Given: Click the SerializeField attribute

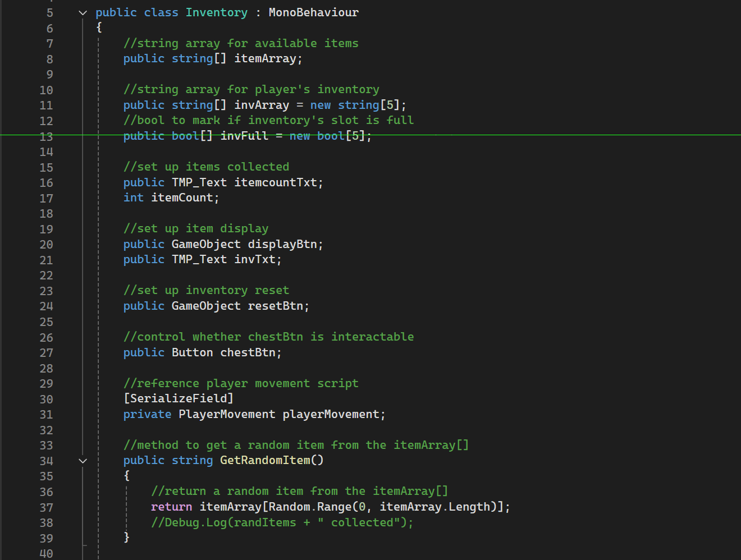Looking at the screenshot, I should 179,398.
